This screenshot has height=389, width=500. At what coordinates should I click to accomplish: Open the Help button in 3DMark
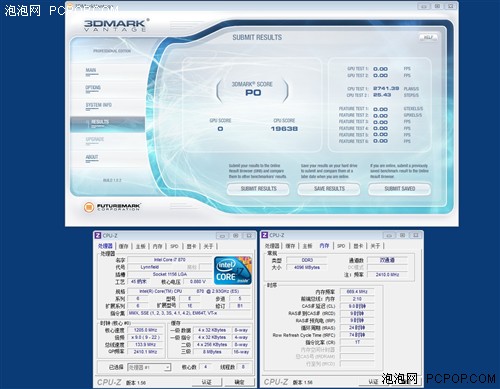(x=428, y=37)
